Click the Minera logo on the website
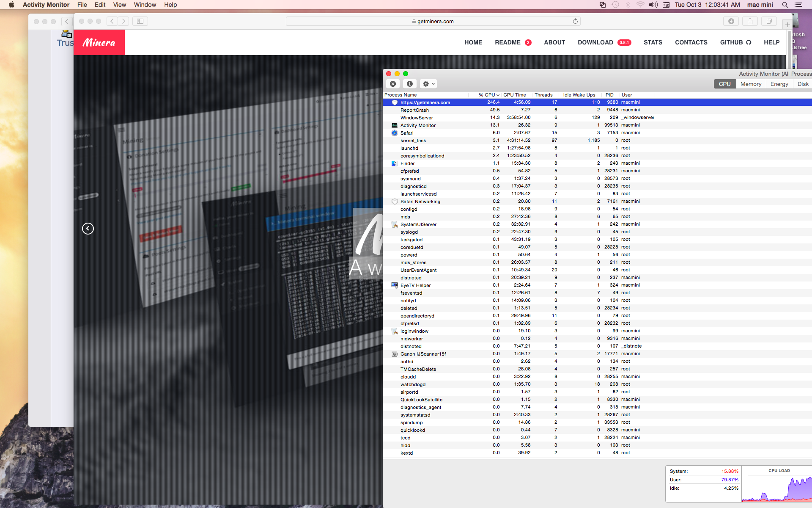812x508 pixels. coord(99,42)
